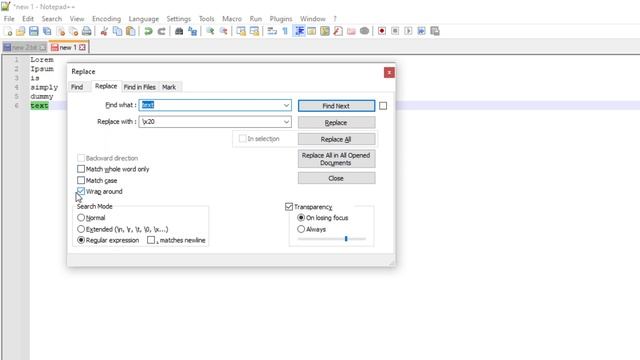640x360 pixels.
Task: Expand the Replace with history dropdown
Action: (x=286, y=122)
